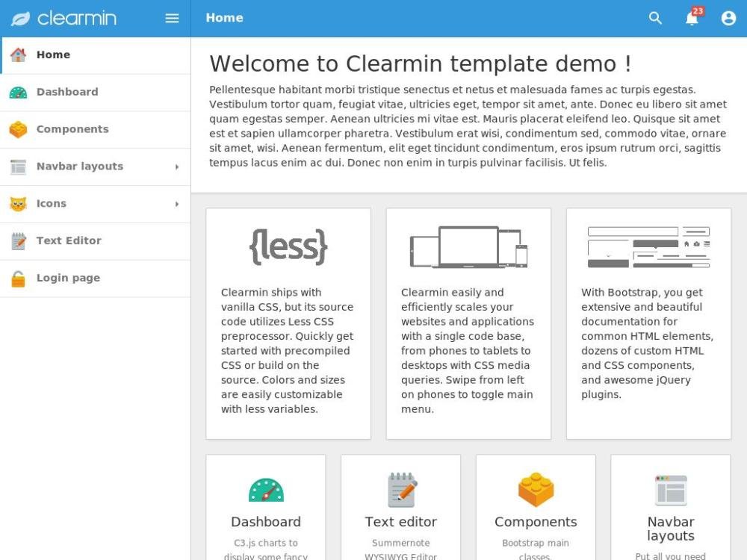The width and height of the screenshot is (747, 560).
Task: Open the Dashboard card link
Action: coord(266,521)
